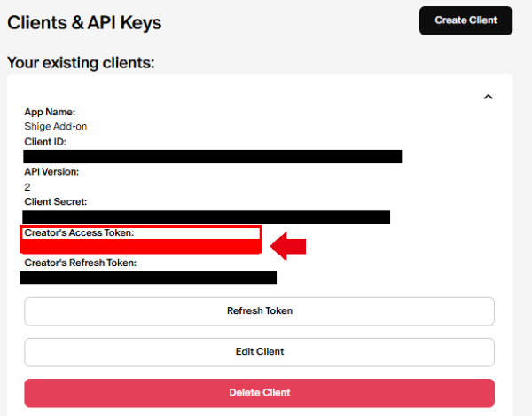Select the redacted Creator's Refresh Token value

tap(148, 278)
